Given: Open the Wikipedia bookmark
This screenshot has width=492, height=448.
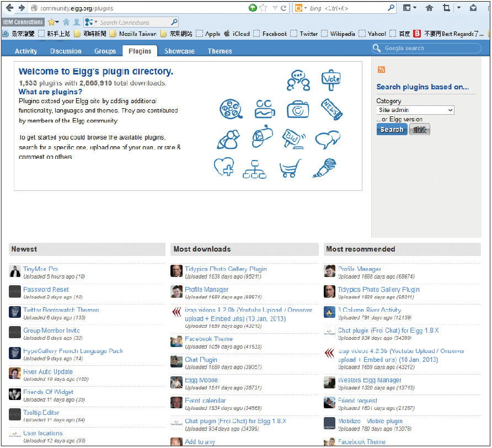Looking at the screenshot, I should tap(338, 34).
